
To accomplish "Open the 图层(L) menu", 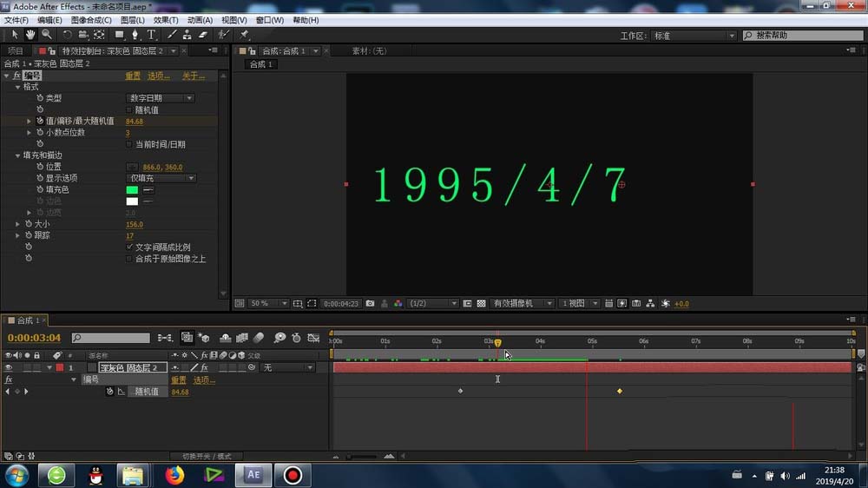I will pos(132,20).
